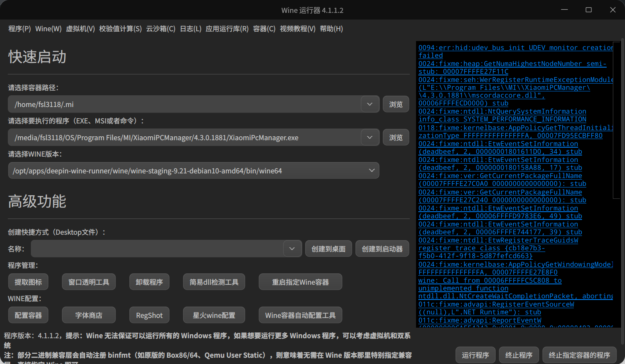Open the WINE version combo box
Screen dimensions: 625x364
(x=194, y=171)
